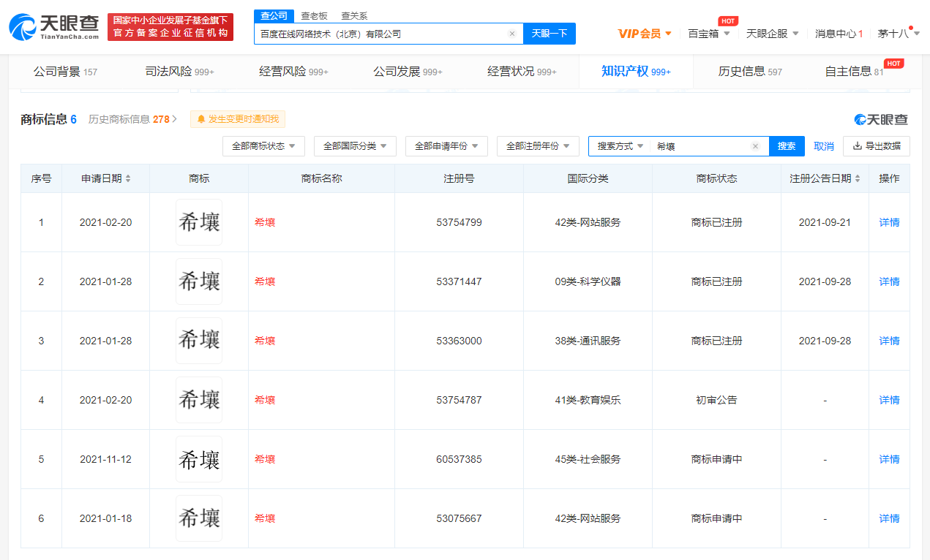
Task: Click 希壤 trademark image in row 2
Action: (199, 281)
